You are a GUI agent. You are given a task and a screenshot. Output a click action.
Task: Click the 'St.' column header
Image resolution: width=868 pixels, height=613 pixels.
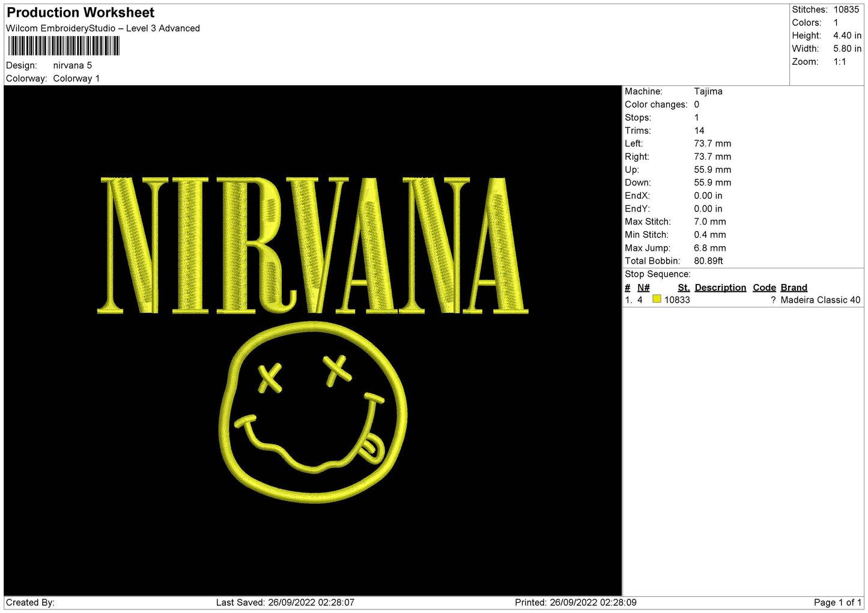(684, 288)
